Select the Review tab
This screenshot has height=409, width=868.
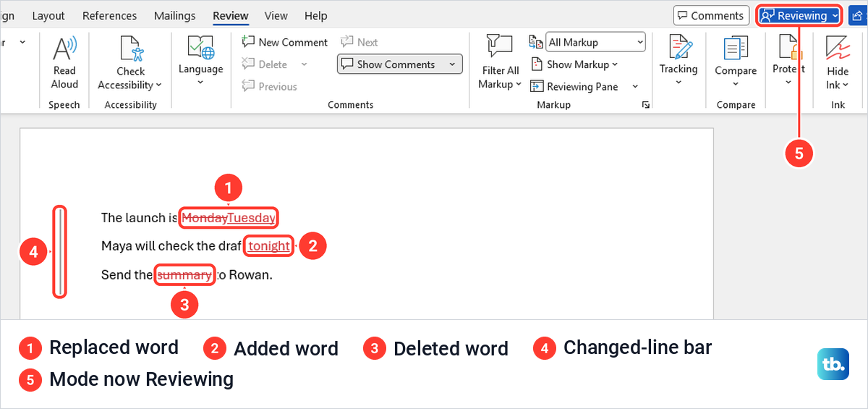[x=231, y=15]
